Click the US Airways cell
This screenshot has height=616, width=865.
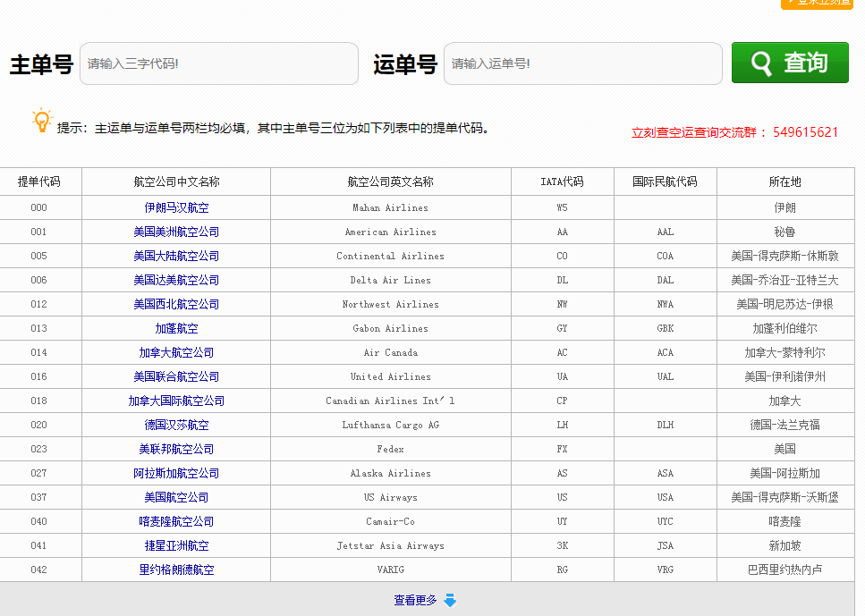[x=391, y=497]
